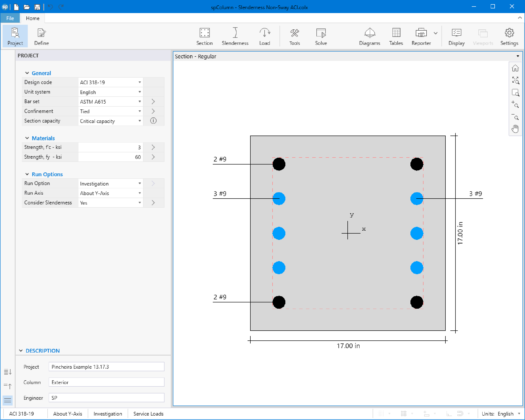Open the Tables module
The image size is (525, 420).
click(x=396, y=36)
